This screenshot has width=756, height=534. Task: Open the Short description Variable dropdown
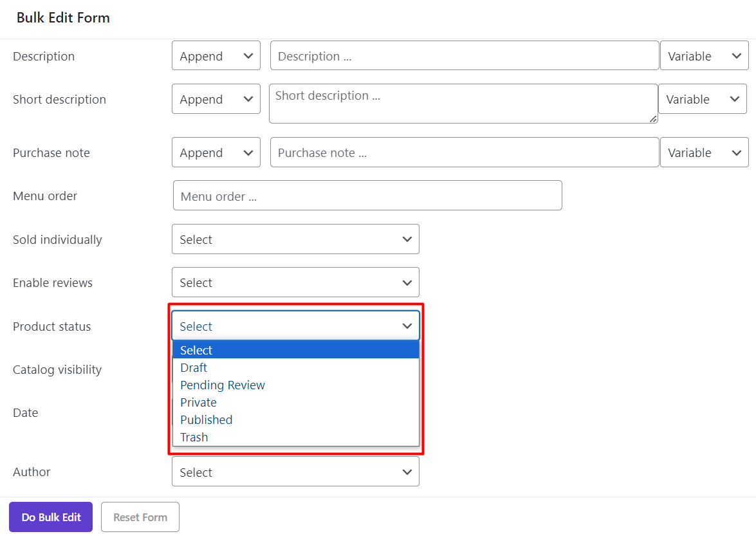(x=702, y=99)
